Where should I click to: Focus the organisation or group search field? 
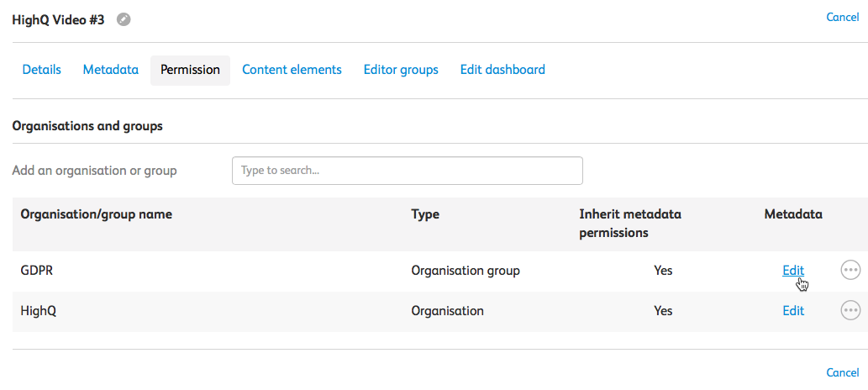click(x=407, y=171)
